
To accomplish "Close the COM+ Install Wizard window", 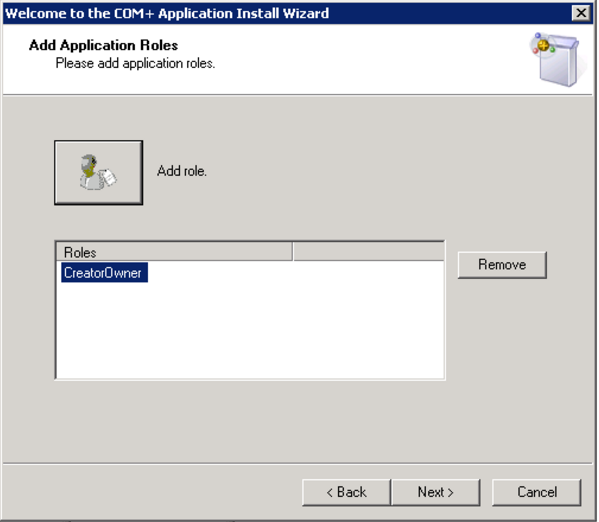I will (x=581, y=13).
